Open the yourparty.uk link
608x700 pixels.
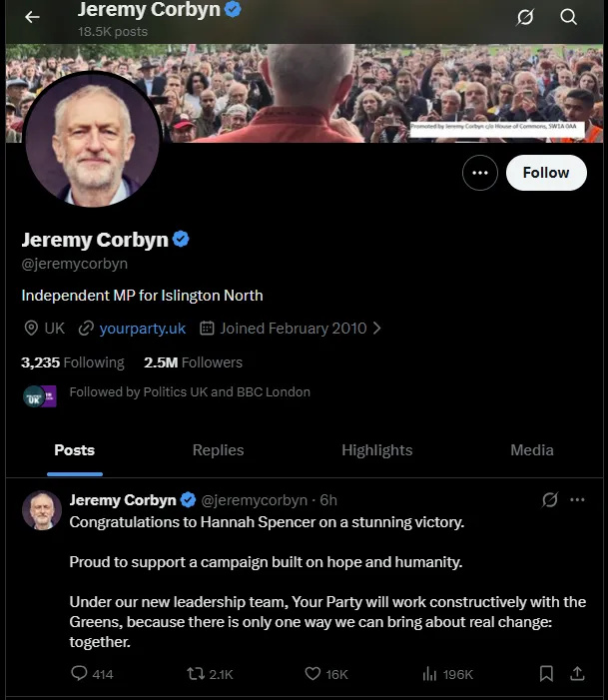tap(142, 328)
